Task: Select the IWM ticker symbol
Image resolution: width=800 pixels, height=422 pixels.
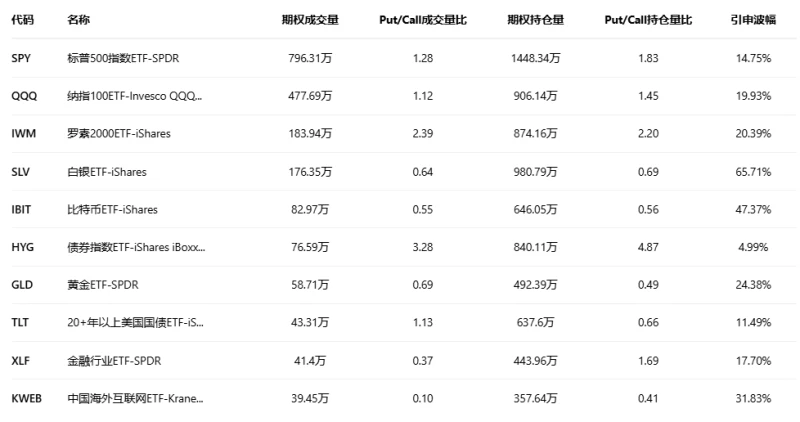Action: click(x=23, y=134)
